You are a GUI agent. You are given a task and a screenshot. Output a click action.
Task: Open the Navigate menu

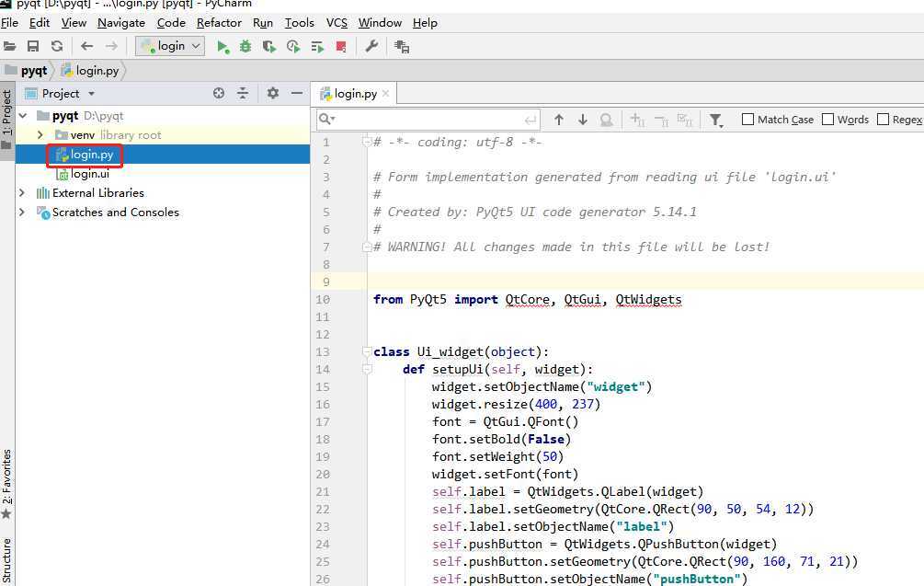coord(121,22)
